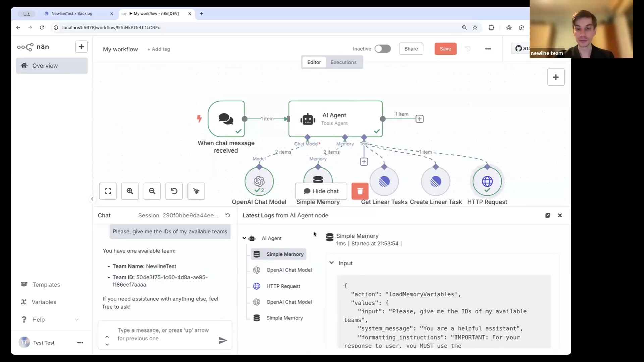This screenshot has width=644, height=362.
Task: Close the logs panel
Action: tap(560, 215)
